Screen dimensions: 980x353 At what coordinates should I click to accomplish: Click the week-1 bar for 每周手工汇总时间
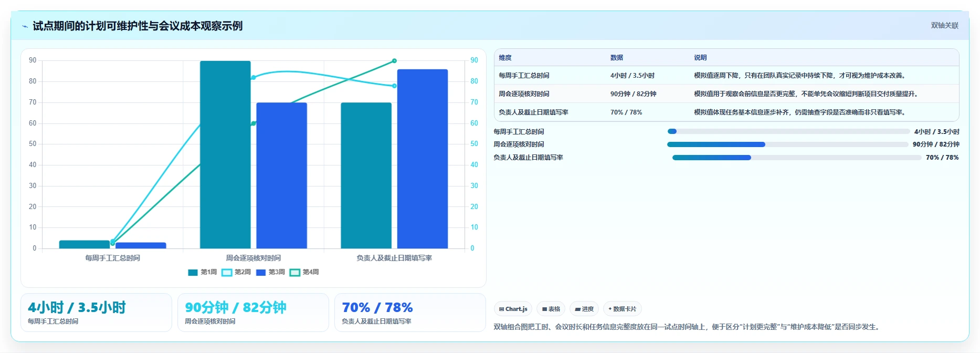tap(85, 244)
